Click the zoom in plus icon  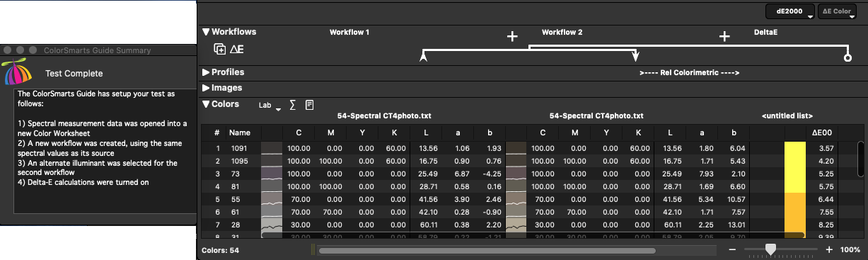[x=829, y=250]
